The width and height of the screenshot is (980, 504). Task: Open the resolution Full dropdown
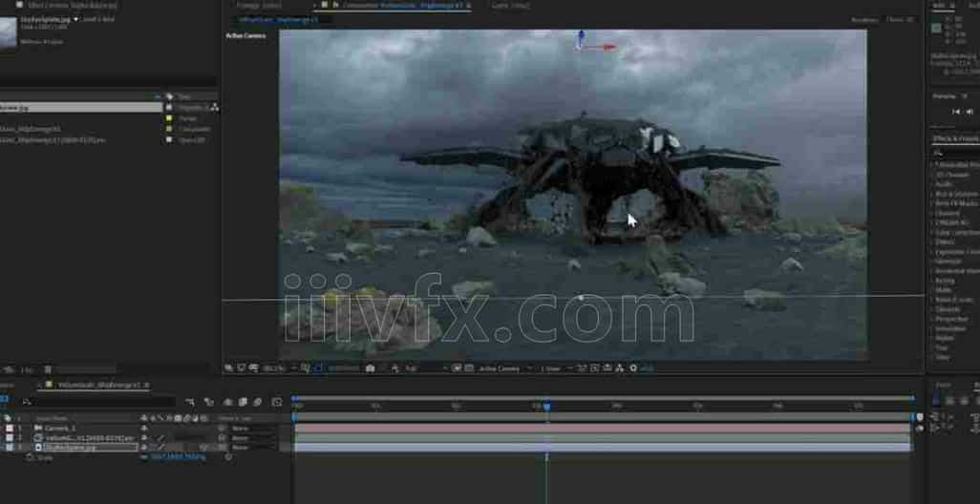425,368
